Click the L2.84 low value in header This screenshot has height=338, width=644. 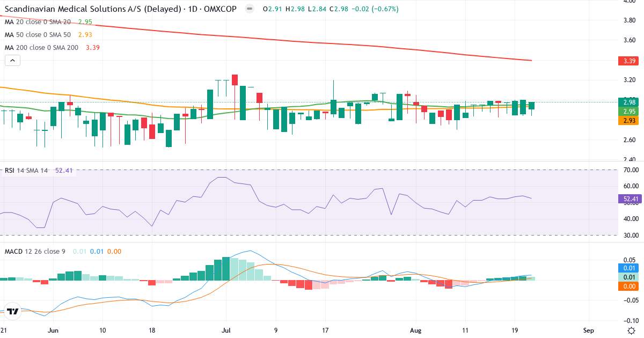pos(317,9)
